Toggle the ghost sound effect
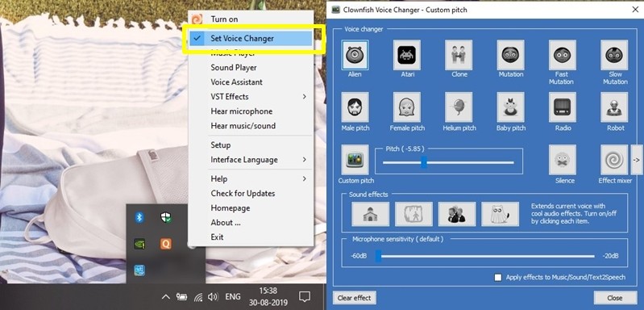Screen dimensions: 644x310 pos(500,214)
